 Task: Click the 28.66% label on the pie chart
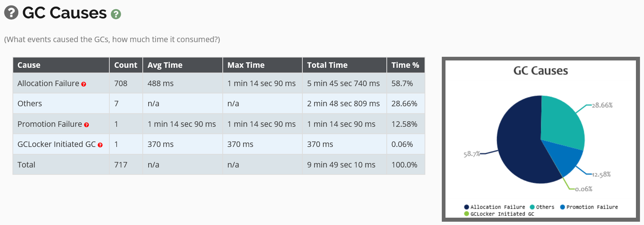[x=602, y=105]
